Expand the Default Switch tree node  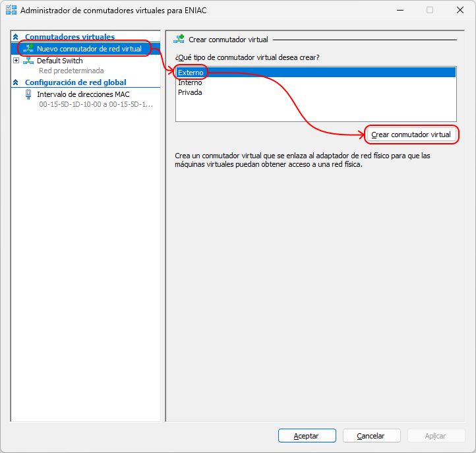coord(16,61)
